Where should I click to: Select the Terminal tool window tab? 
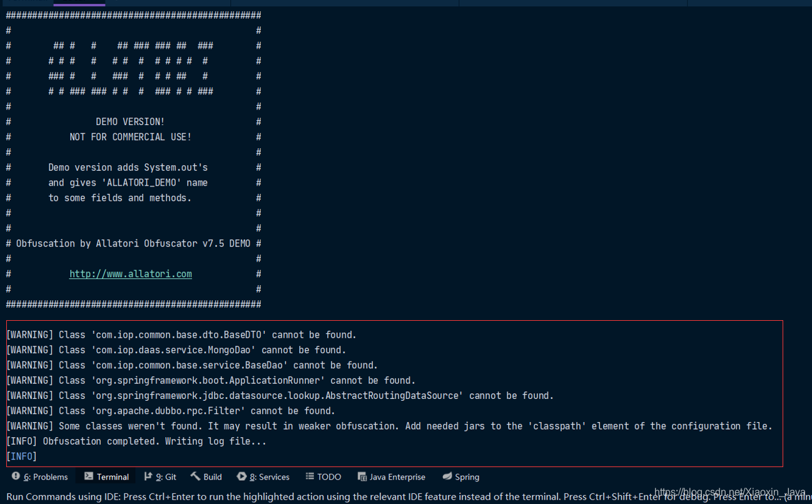click(x=106, y=476)
